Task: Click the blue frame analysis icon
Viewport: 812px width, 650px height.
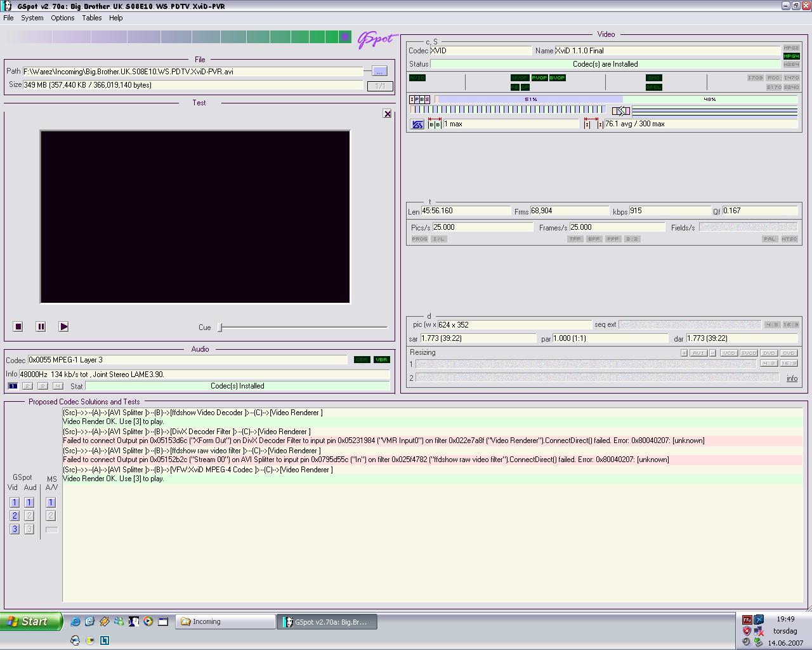Action: tap(417, 124)
